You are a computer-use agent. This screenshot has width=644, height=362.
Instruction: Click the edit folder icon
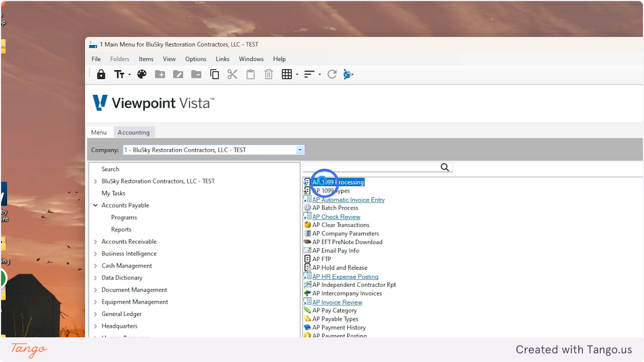pos(178,75)
